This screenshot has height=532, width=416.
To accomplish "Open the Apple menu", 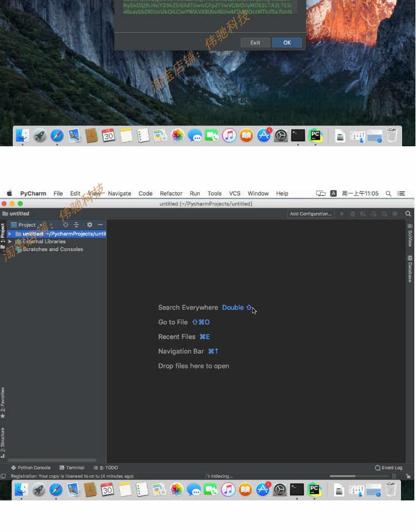I will pyautogui.click(x=9, y=193).
